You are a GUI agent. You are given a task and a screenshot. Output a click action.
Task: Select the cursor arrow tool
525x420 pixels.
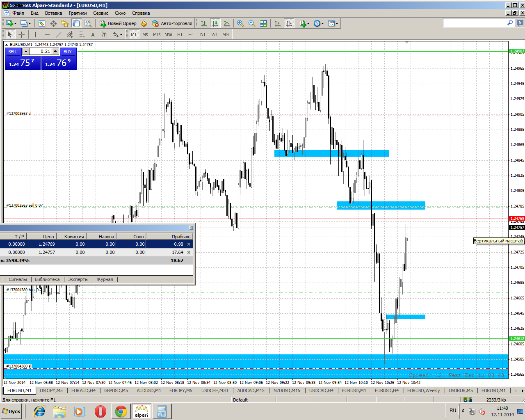coord(10,34)
